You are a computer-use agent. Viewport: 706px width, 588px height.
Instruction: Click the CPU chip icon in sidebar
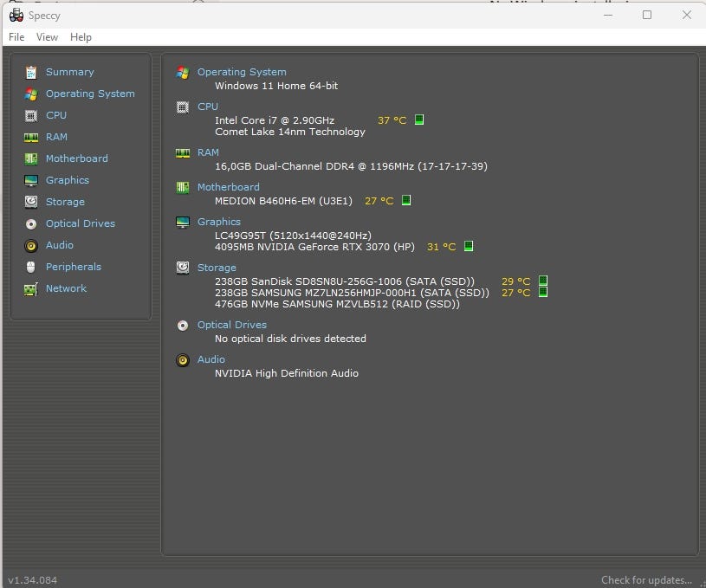coord(31,116)
